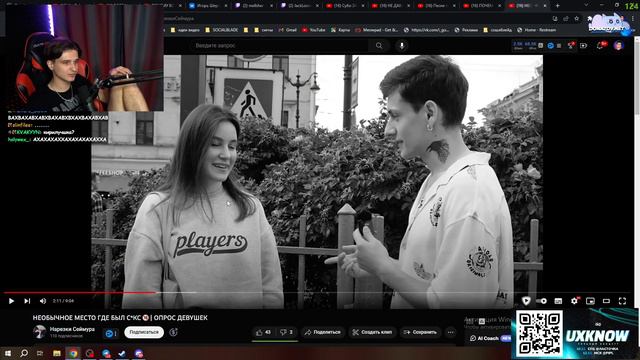Switch to the second YouTube tab
The width and height of the screenshot is (640, 360).
(392, 6)
